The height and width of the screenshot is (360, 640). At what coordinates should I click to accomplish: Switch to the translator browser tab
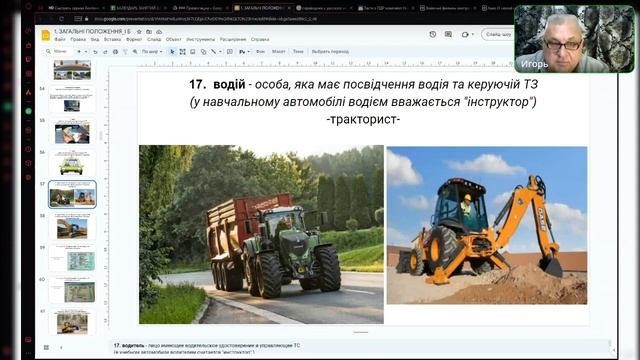click(x=323, y=8)
